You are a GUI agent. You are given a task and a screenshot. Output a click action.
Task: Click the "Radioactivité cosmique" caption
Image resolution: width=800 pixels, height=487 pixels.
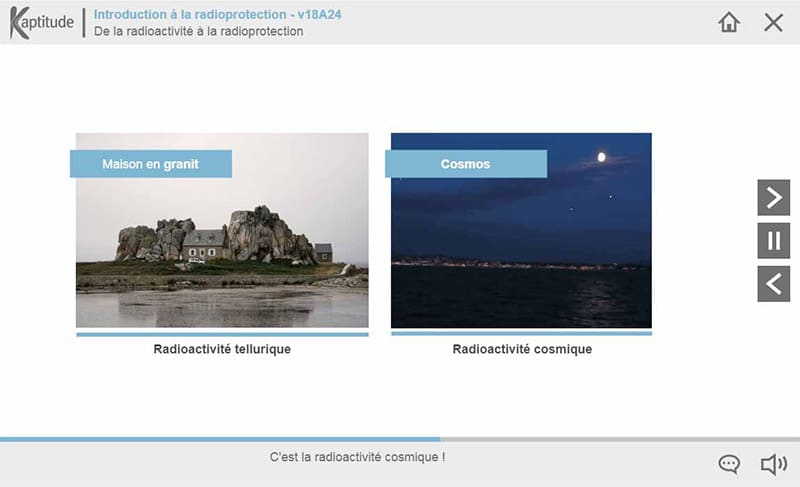click(x=521, y=350)
